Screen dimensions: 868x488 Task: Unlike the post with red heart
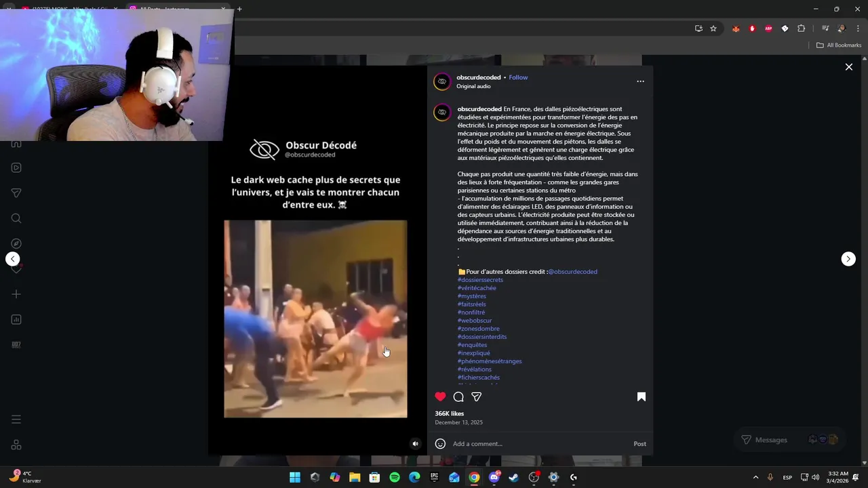pyautogui.click(x=440, y=396)
